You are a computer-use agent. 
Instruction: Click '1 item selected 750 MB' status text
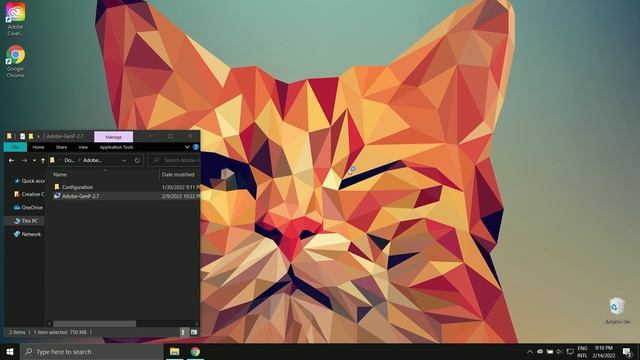(x=60, y=332)
